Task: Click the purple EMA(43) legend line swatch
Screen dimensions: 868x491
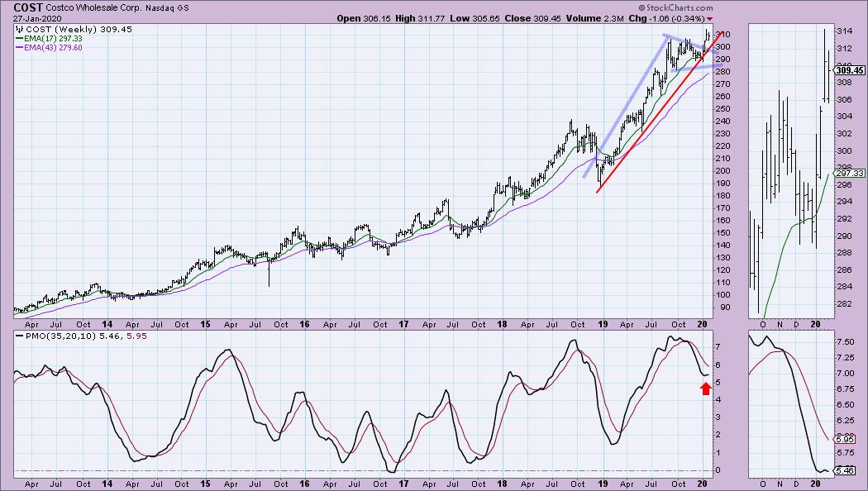Action: (x=19, y=48)
